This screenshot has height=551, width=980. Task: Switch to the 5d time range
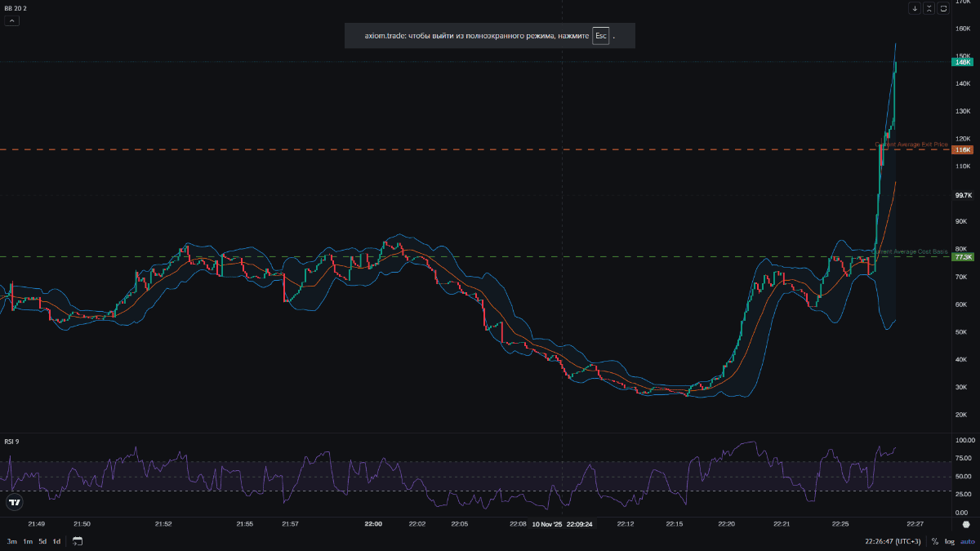pyautogui.click(x=42, y=541)
